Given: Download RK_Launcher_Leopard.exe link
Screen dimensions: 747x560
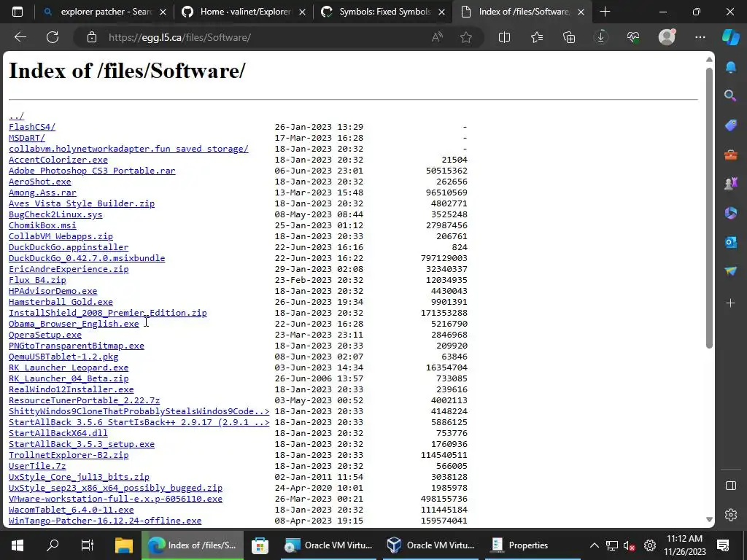Looking at the screenshot, I should (x=69, y=367).
